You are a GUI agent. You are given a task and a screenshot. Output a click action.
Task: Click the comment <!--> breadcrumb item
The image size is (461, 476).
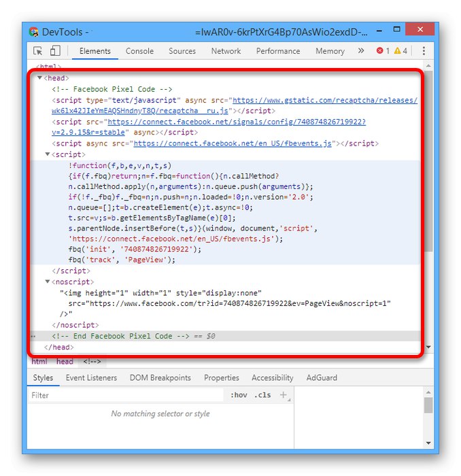92,361
